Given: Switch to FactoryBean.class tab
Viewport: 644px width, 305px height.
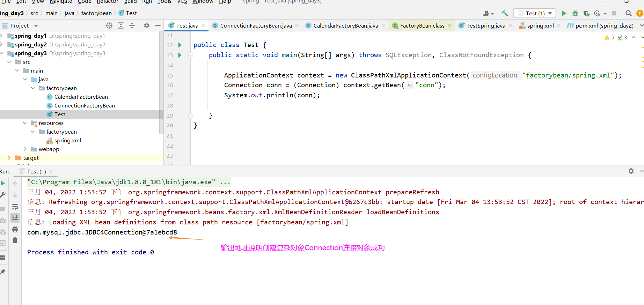Looking at the screenshot, I should [x=422, y=25].
